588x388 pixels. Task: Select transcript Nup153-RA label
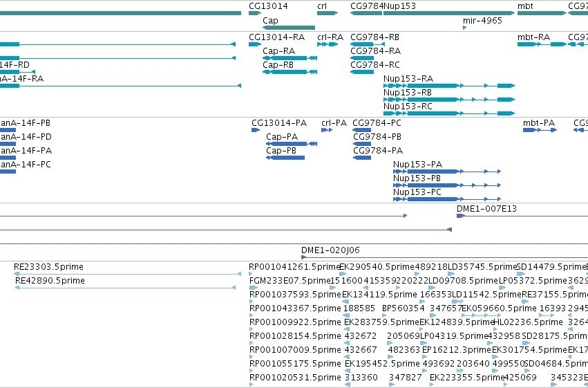(x=408, y=79)
